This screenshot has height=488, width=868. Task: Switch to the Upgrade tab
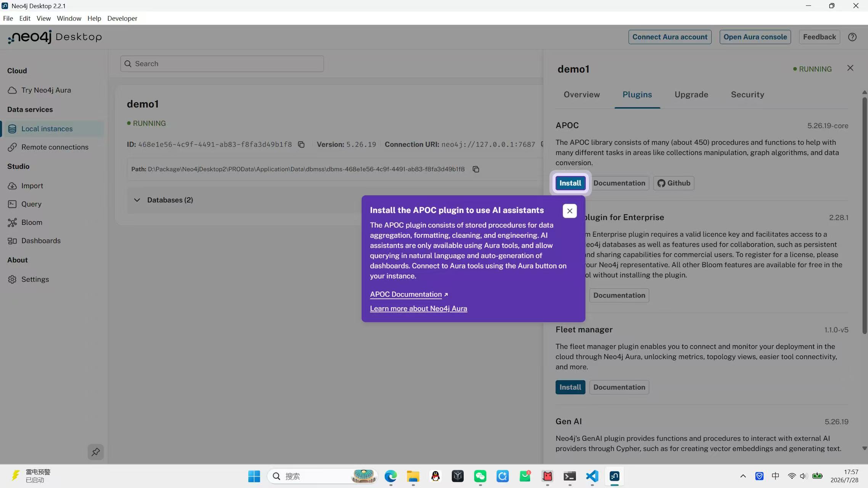(691, 95)
